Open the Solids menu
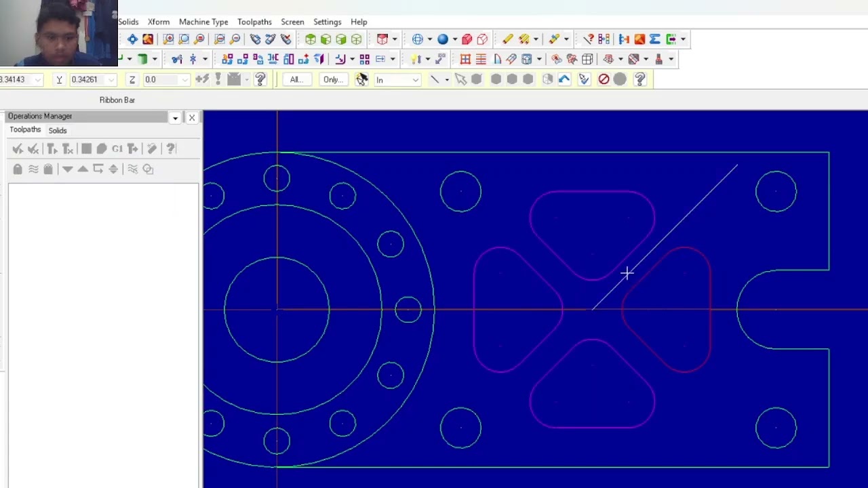The height and width of the screenshot is (488, 868). [128, 22]
